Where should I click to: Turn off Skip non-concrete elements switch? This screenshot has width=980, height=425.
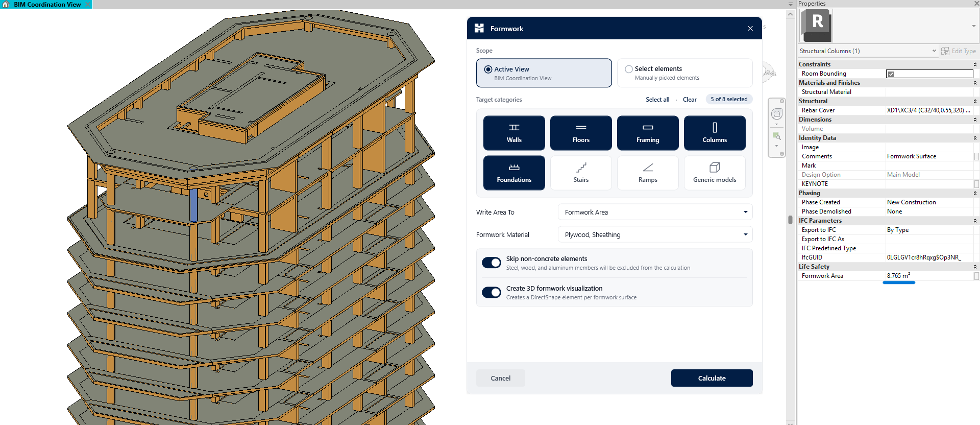pos(492,263)
